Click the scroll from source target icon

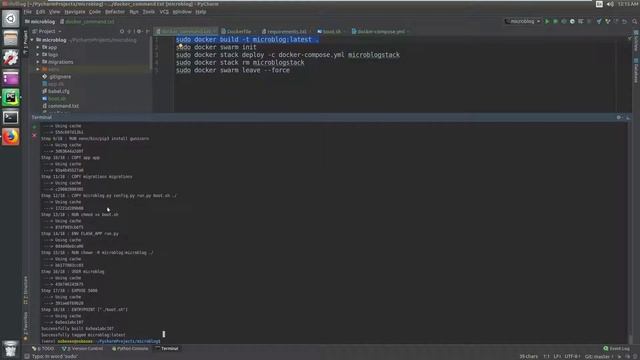122,31
